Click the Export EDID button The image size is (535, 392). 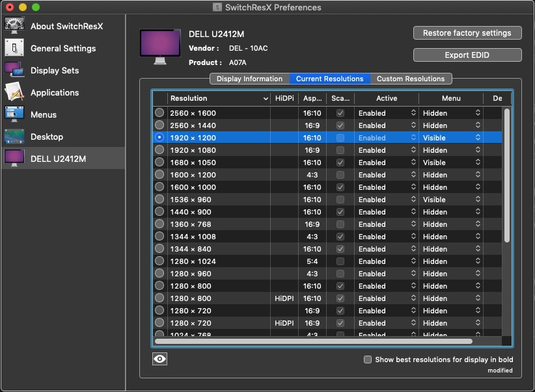[x=467, y=55]
